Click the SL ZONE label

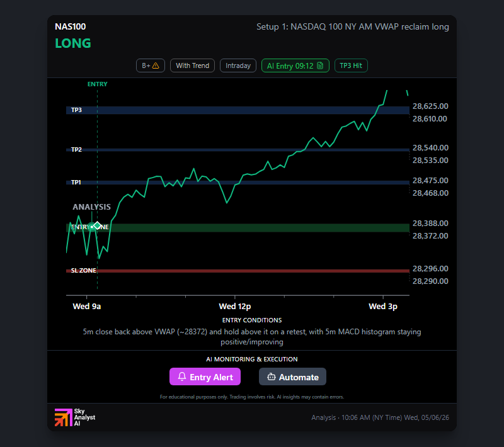(x=84, y=270)
